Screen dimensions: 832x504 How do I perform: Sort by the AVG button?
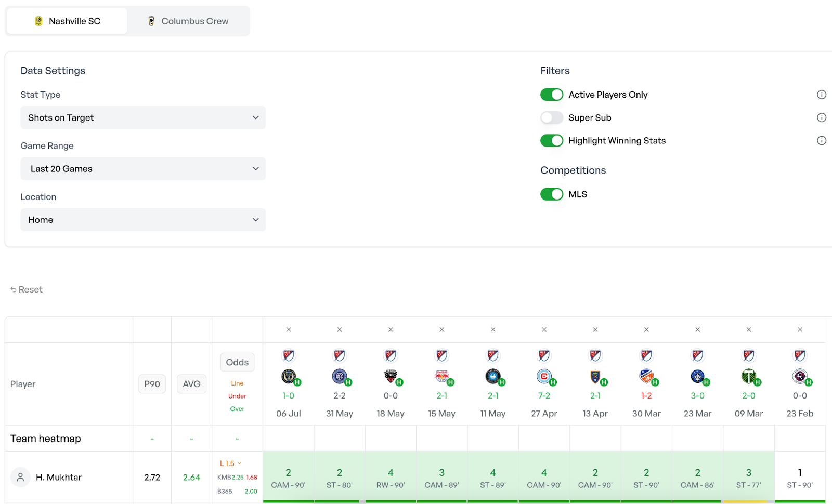(x=191, y=384)
